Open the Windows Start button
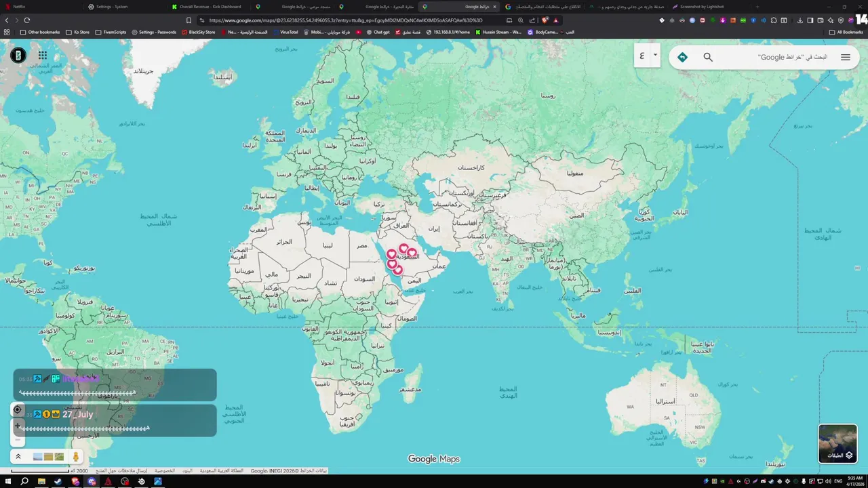 (7, 481)
